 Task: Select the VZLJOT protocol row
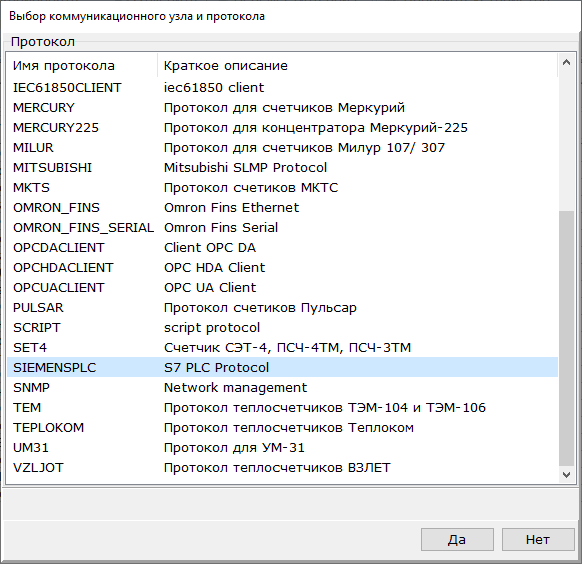click(x=282, y=468)
